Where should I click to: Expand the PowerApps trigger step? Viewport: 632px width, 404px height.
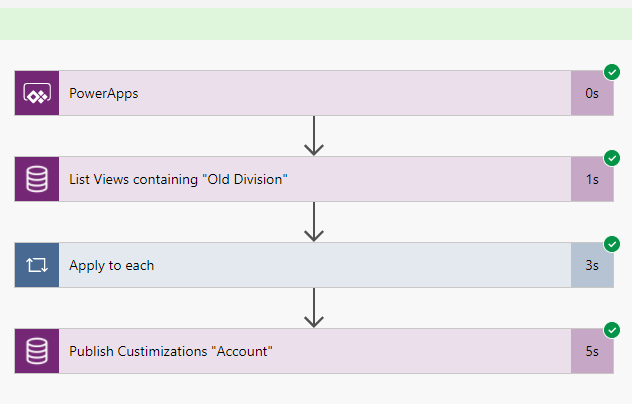click(x=300, y=94)
